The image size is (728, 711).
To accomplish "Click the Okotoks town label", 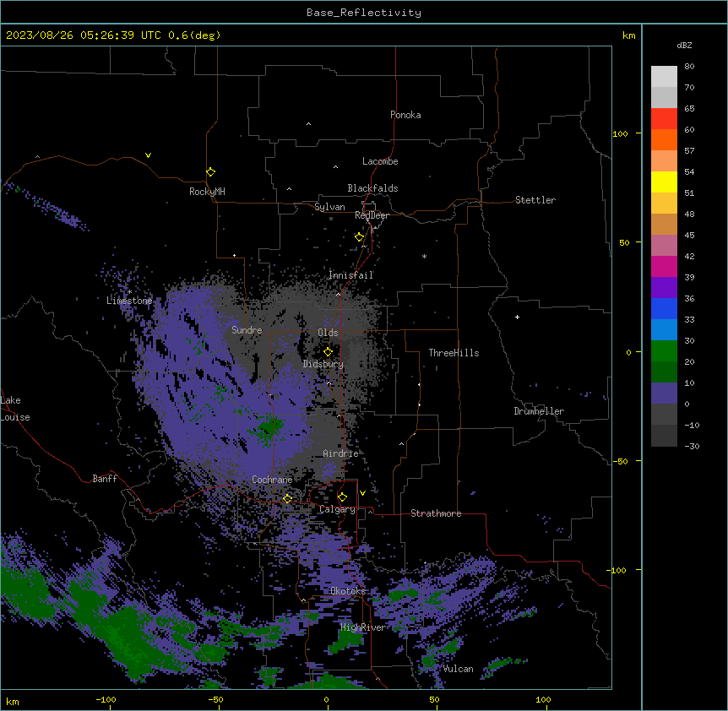I will [348, 591].
